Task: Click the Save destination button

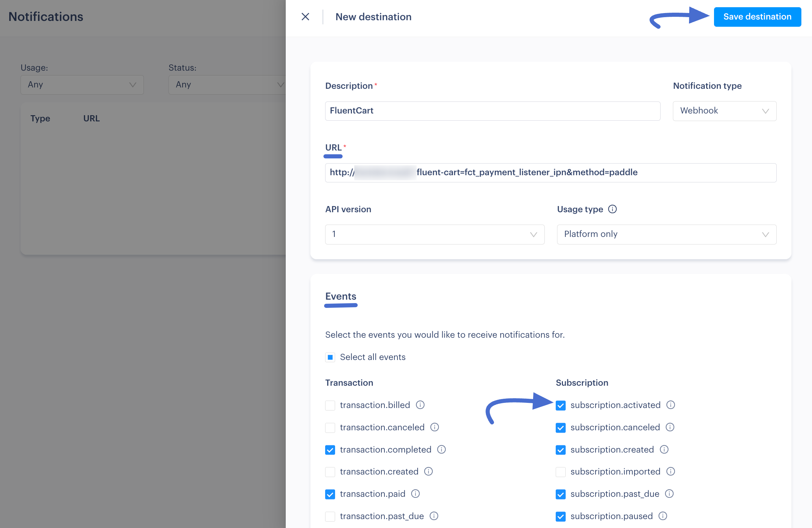Action: click(757, 17)
